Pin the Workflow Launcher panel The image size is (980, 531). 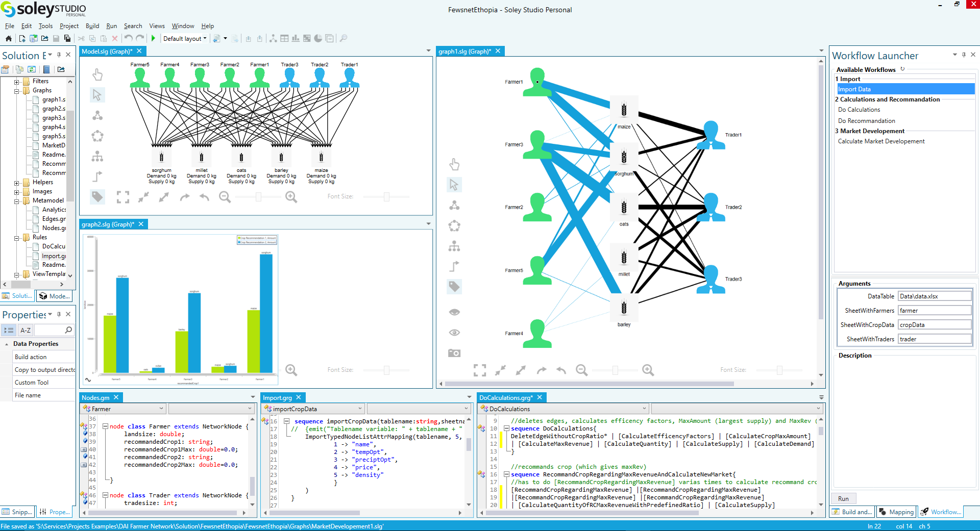(x=964, y=55)
